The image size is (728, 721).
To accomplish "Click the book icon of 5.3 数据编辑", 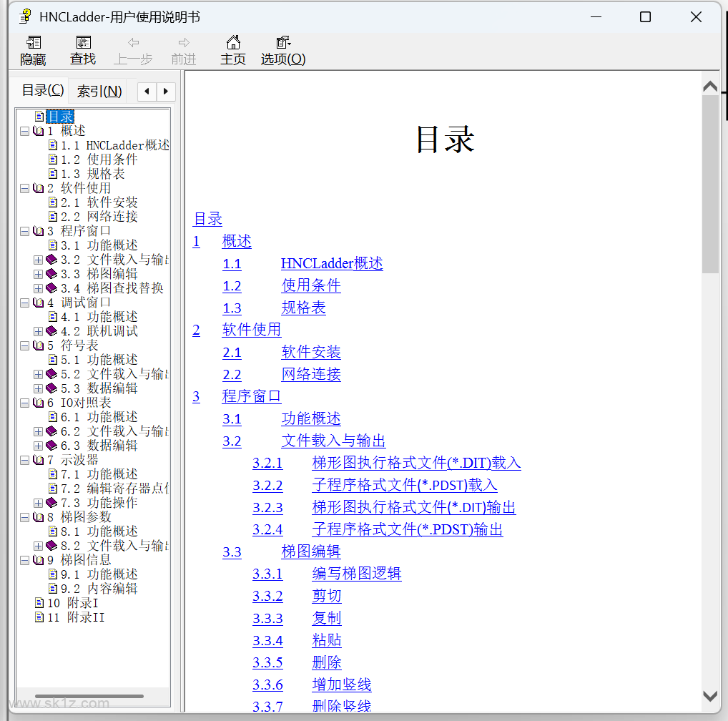I will click(51, 388).
